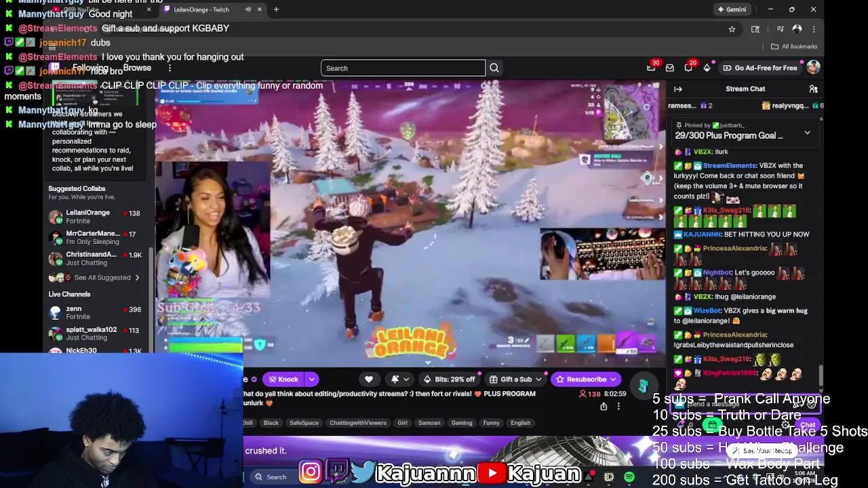Viewport: 868px width, 488px height.
Task: Click Go Ad-Free for Free
Action: pyautogui.click(x=760, y=68)
